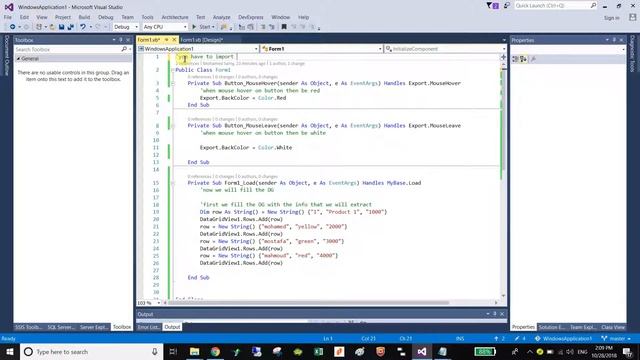Collapse the General group in Toolbox

tap(18, 59)
